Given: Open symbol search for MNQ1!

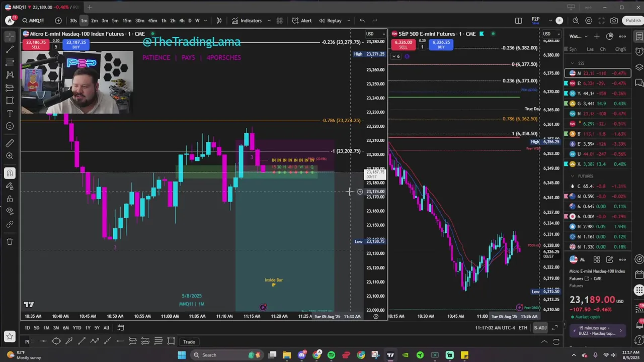Looking at the screenshot, I should pos(33,21).
